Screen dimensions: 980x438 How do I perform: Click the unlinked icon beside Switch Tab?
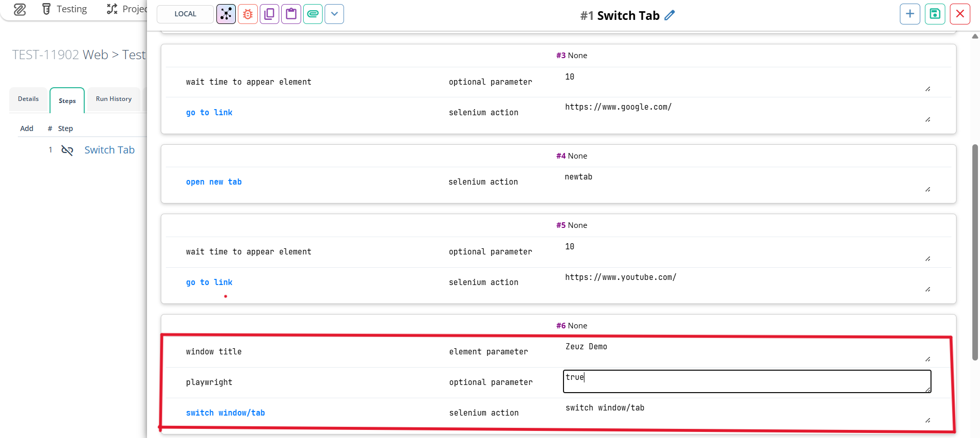pos(67,150)
